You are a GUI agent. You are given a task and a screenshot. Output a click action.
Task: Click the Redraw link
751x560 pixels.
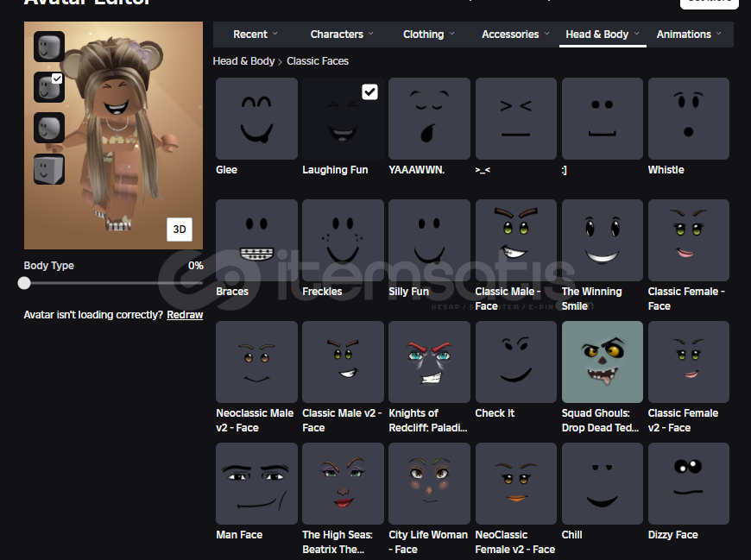(185, 315)
